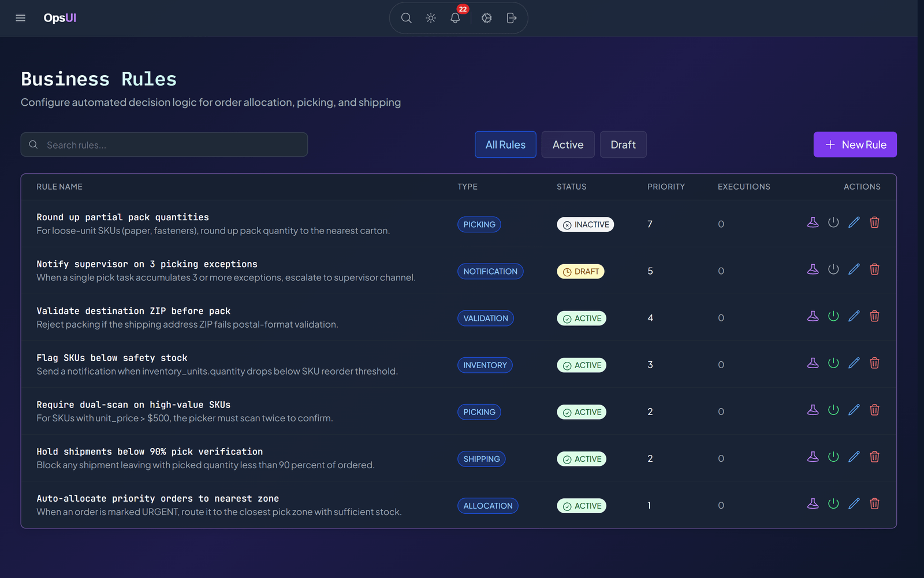
Task: Delete the Require dual-scan rule
Action: (x=874, y=410)
